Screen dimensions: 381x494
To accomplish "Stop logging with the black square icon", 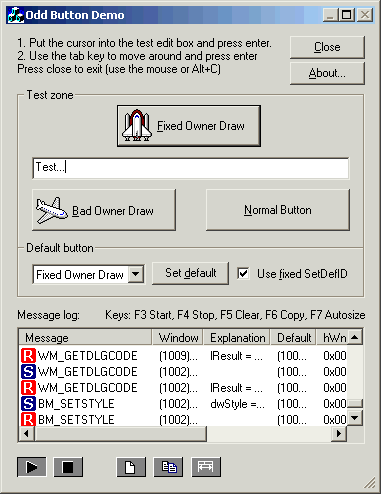I will point(68,467).
